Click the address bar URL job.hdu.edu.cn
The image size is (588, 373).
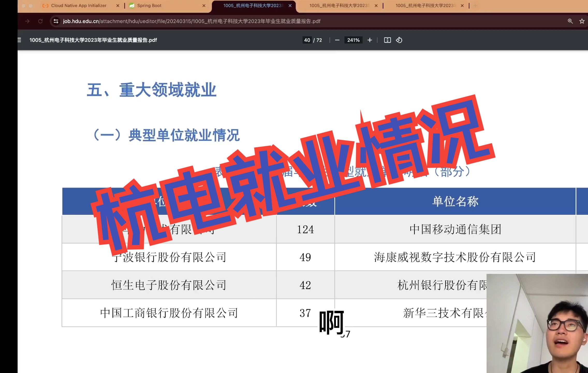pos(192,21)
